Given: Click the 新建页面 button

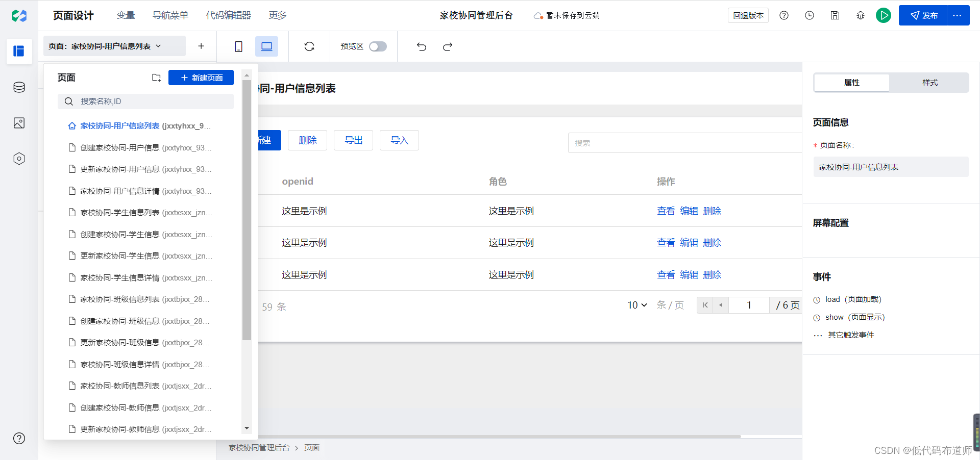Looking at the screenshot, I should click(x=201, y=78).
